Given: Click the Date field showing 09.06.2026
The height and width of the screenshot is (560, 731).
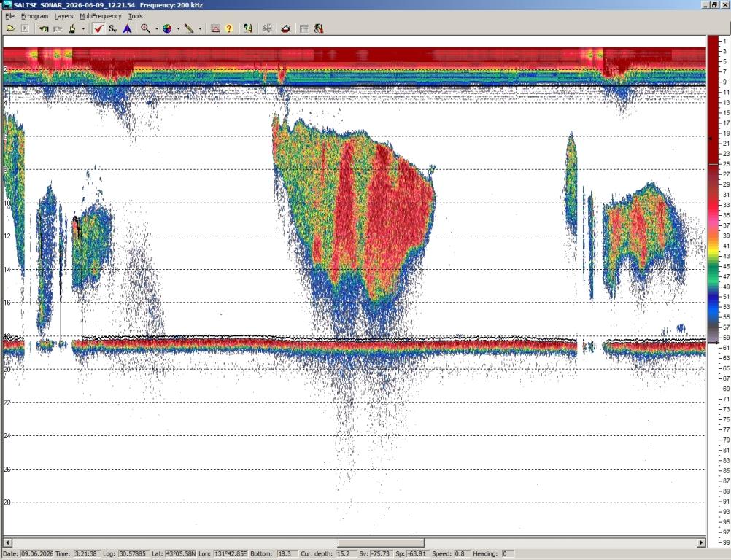Looking at the screenshot, I should [x=36, y=554].
